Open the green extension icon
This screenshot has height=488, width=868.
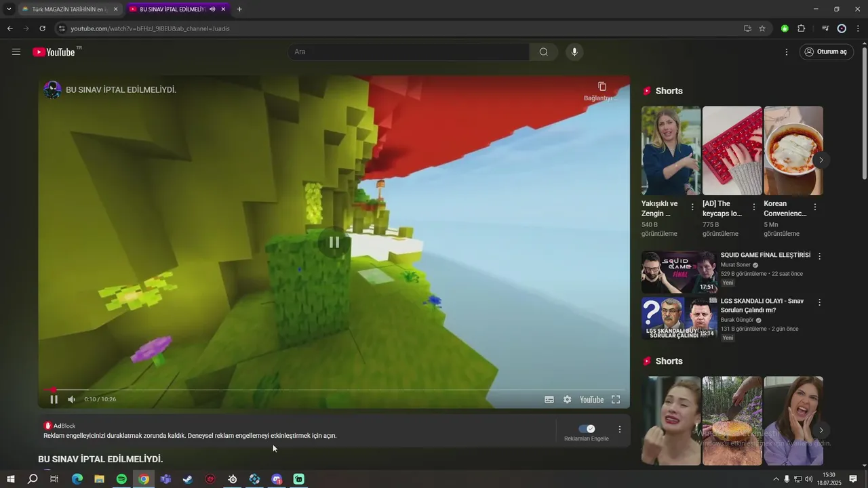[x=785, y=28]
